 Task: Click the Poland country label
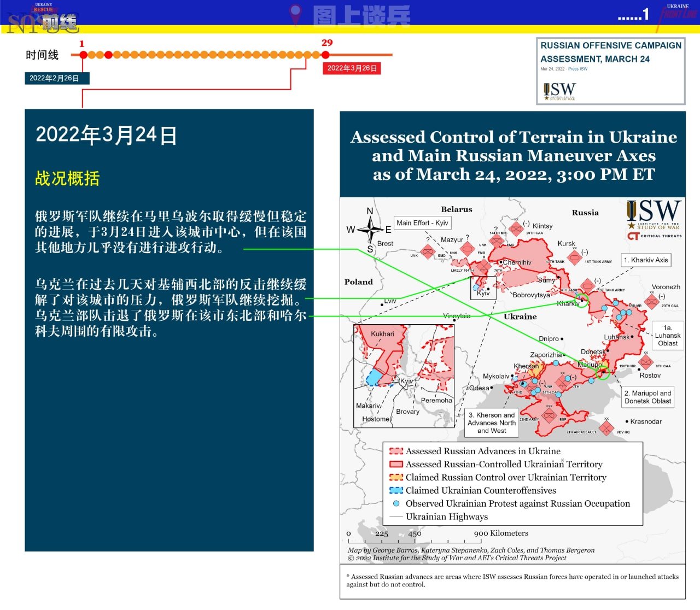click(x=359, y=282)
